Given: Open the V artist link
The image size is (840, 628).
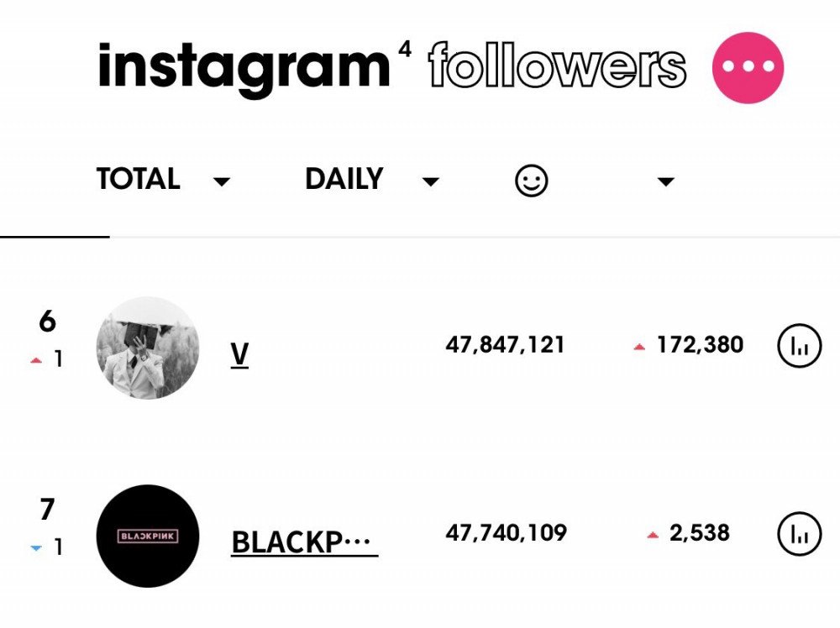Looking at the screenshot, I should 239,354.
